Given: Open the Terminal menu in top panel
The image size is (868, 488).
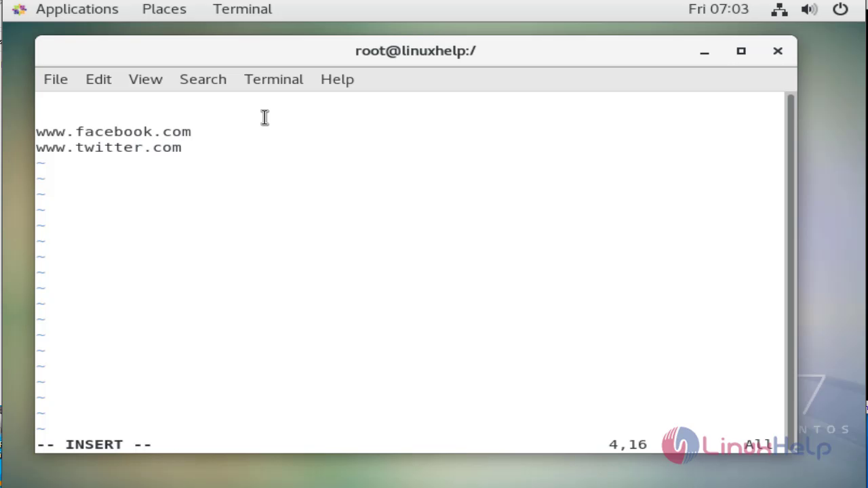Looking at the screenshot, I should coord(242,9).
